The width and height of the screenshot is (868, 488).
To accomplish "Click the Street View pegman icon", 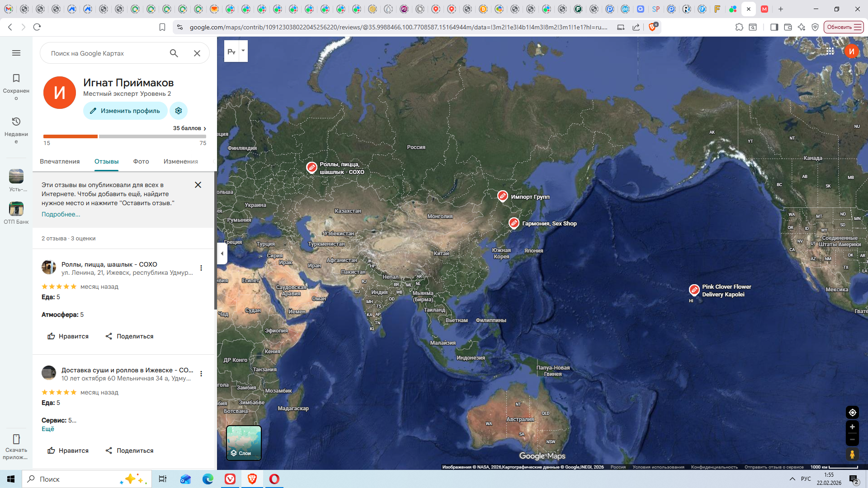I will point(852,454).
